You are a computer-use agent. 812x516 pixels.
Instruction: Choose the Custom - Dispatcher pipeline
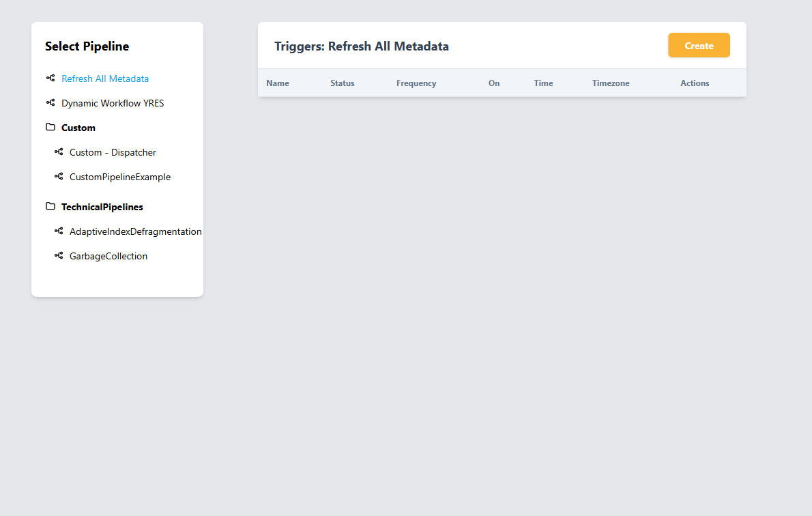point(113,152)
